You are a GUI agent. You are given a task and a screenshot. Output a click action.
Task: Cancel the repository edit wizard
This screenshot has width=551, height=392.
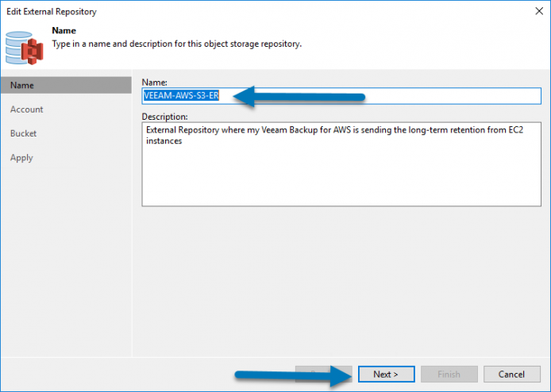click(x=511, y=374)
